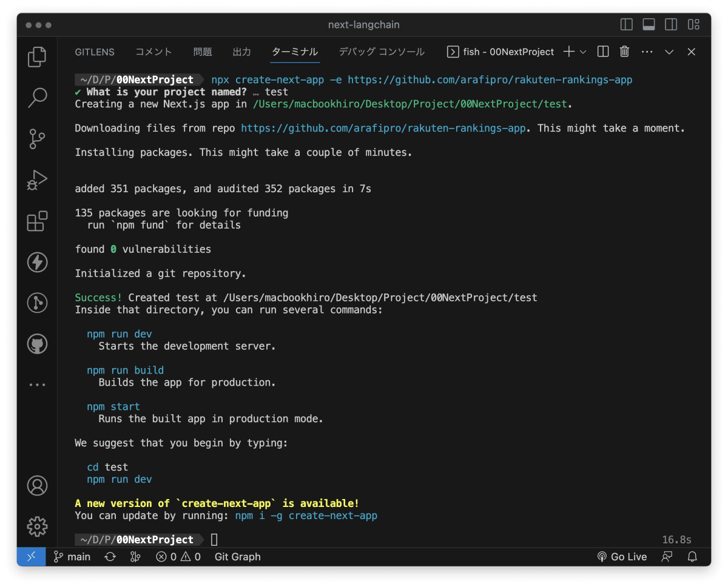
Task: Click the 'Success!' text
Action: point(98,298)
